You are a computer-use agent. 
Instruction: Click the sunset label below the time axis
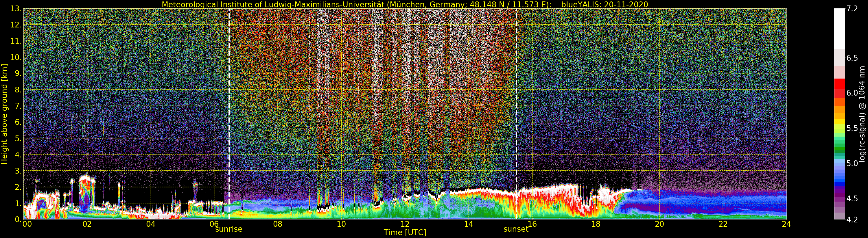[x=515, y=229]
